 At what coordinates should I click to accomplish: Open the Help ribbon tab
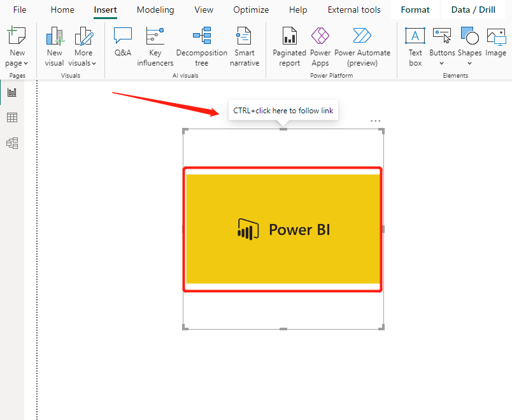click(x=298, y=10)
